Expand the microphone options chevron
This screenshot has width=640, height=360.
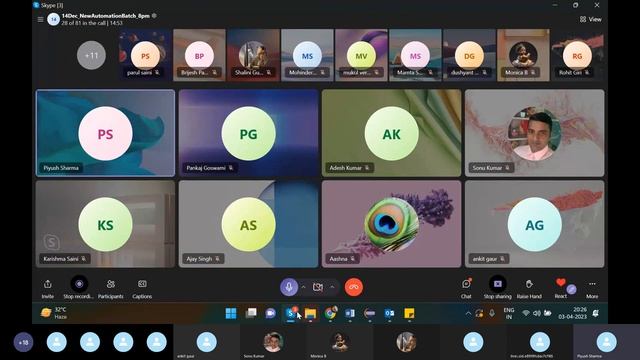[303, 287]
